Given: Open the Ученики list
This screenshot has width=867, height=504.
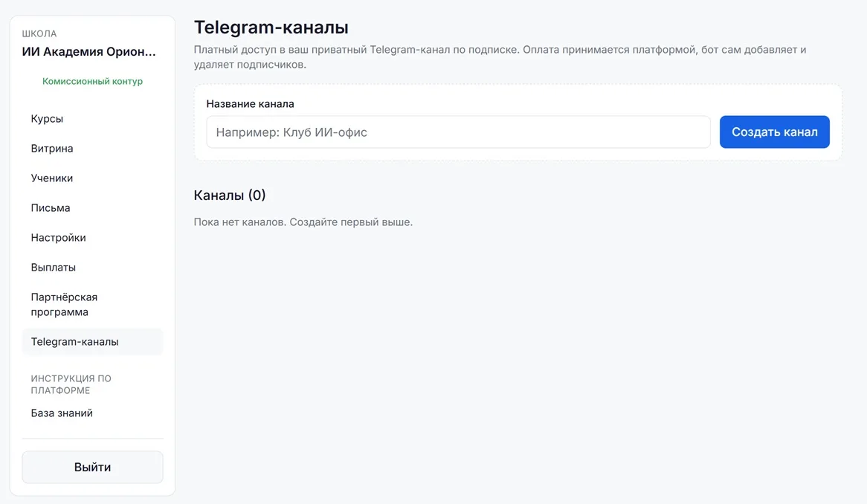Looking at the screenshot, I should click(92, 178).
